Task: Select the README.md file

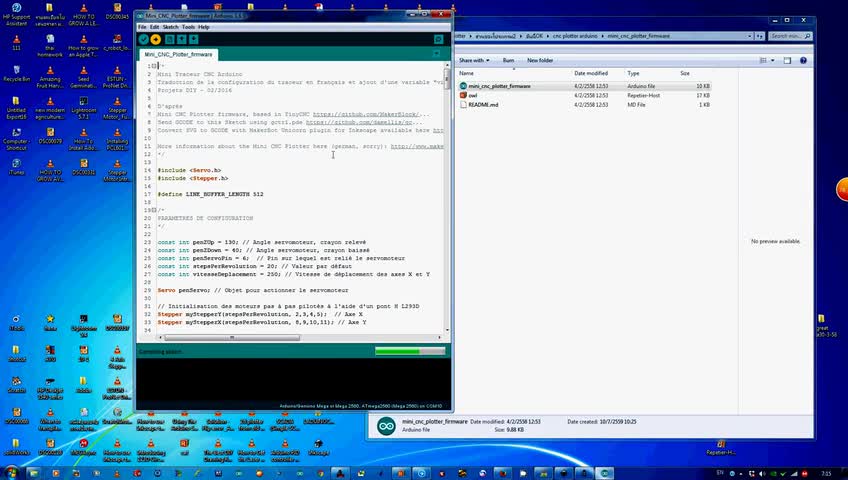Action: pyautogui.click(x=584, y=105)
